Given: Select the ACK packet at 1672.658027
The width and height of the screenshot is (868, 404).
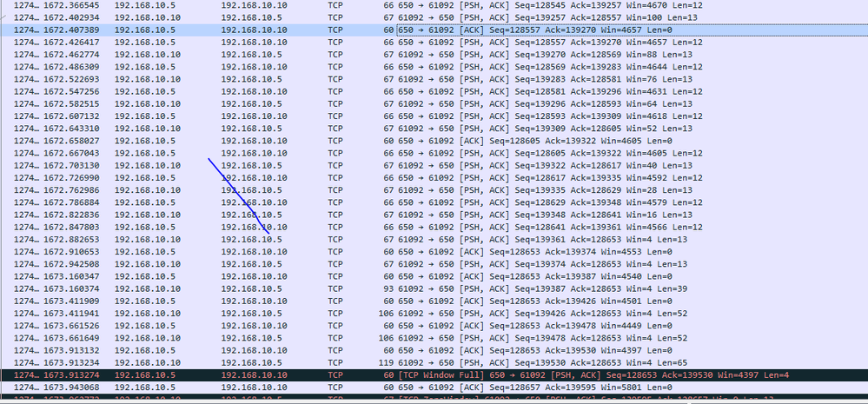Looking at the screenshot, I should point(434,141).
